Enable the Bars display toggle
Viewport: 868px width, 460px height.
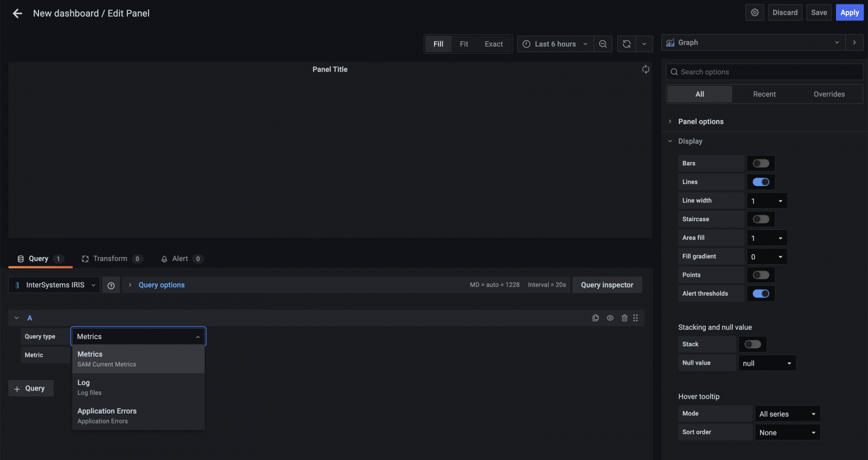tap(761, 163)
